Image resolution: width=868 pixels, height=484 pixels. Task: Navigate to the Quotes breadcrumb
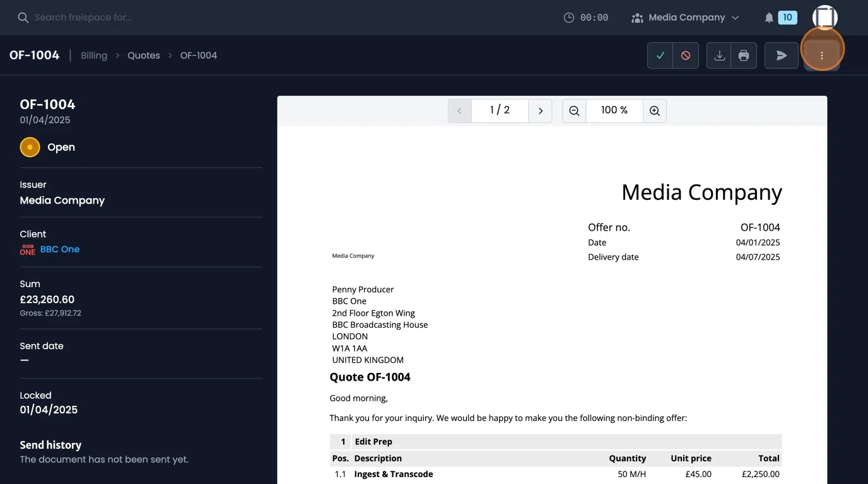click(143, 55)
